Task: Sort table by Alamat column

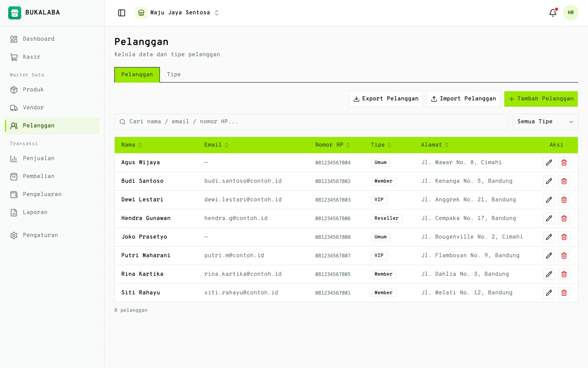Action: click(435, 145)
